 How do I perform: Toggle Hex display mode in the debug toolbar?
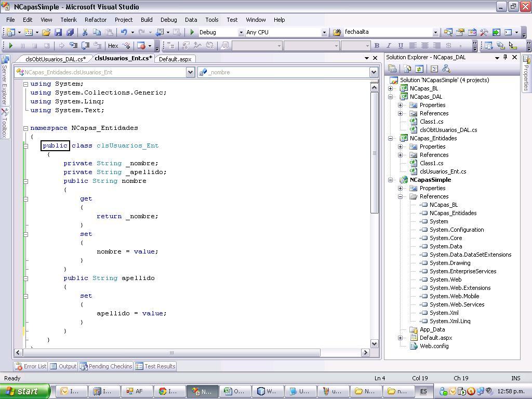point(113,45)
